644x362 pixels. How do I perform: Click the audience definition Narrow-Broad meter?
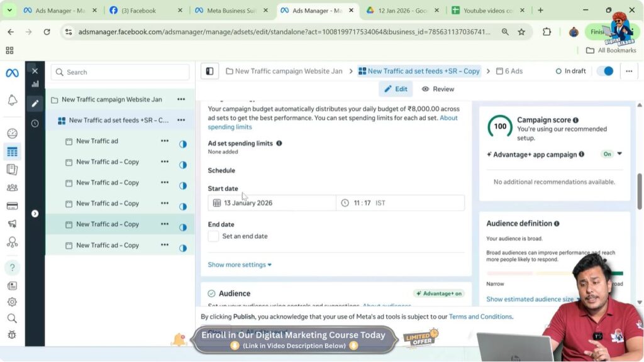(x=555, y=273)
